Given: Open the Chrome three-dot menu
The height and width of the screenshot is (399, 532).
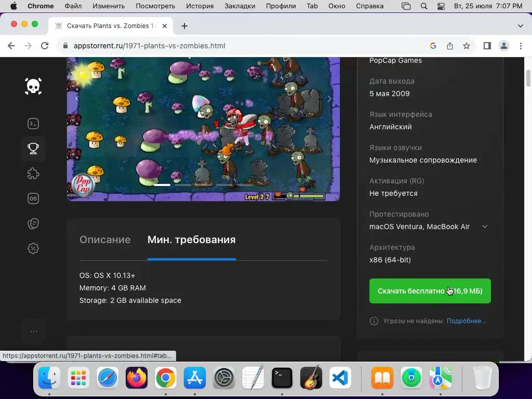Looking at the screenshot, I should pos(521,46).
